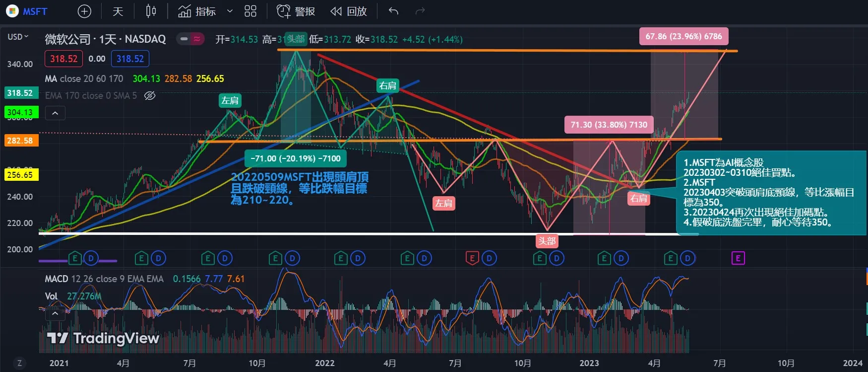Click the August 2022 D dividend marker

click(x=489, y=258)
